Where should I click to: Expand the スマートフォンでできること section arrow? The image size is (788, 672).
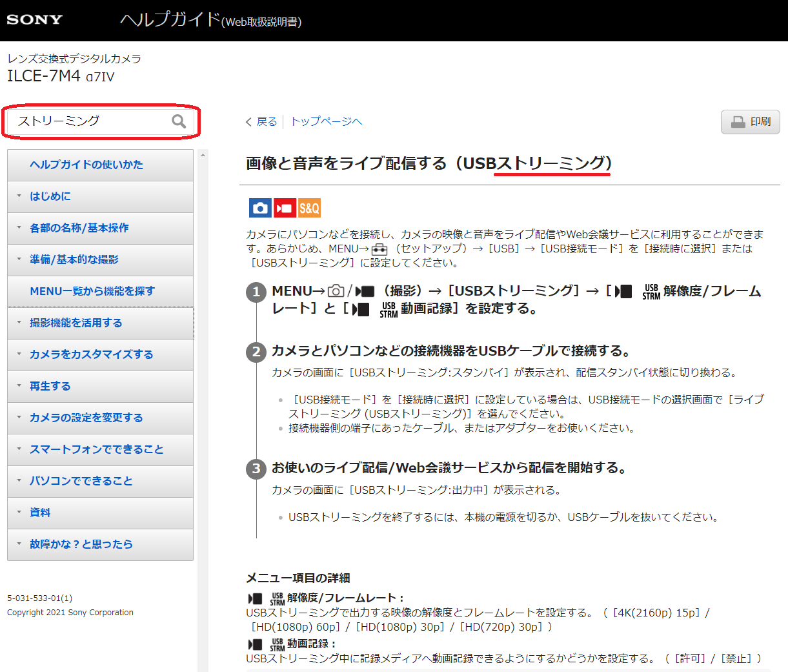(x=19, y=449)
